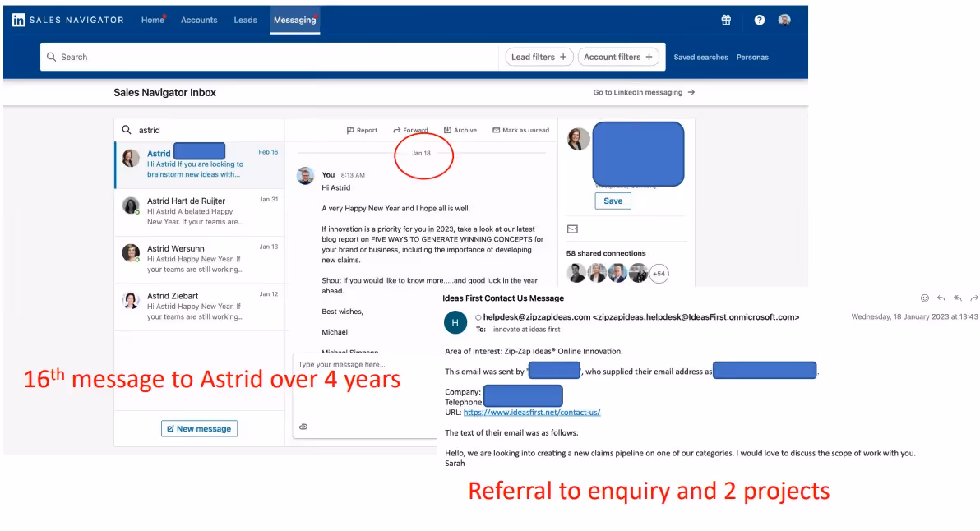Click the emoji reaction icon in email header
Image resolution: width=980 pixels, height=531 pixels.
pyautogui.click(x=924, y=298)
